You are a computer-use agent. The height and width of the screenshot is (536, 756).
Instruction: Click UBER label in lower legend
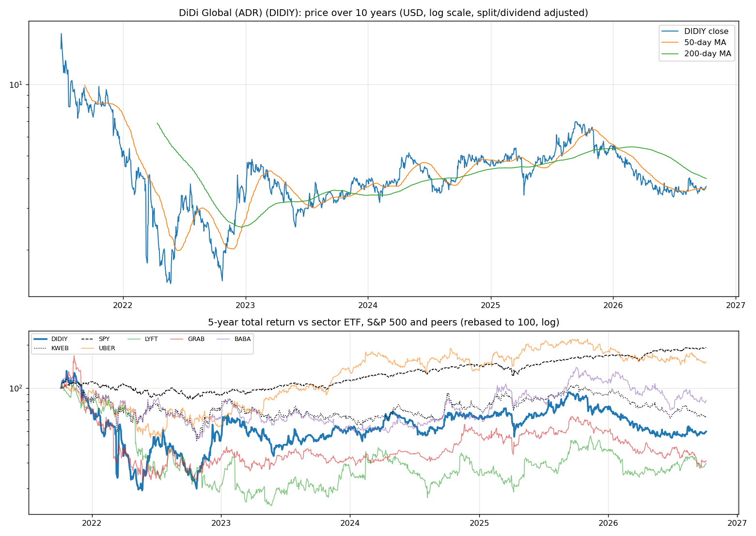click(107, 348)
